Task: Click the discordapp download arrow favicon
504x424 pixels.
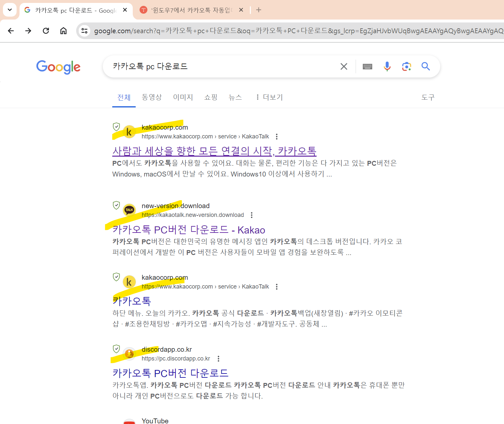Action: coord(129,354)
